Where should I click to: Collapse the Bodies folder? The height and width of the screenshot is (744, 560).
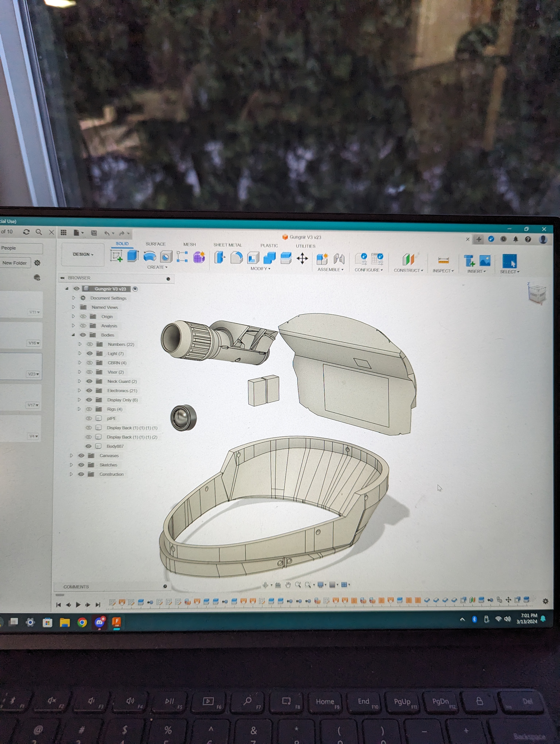pyautogui.click(x=73, y=335)
